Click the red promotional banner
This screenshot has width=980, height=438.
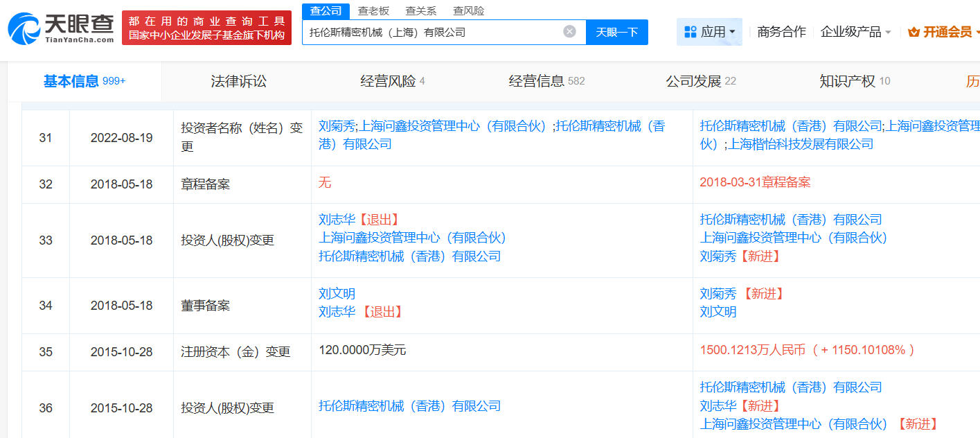pyautogui.click(x=206, y=28)
